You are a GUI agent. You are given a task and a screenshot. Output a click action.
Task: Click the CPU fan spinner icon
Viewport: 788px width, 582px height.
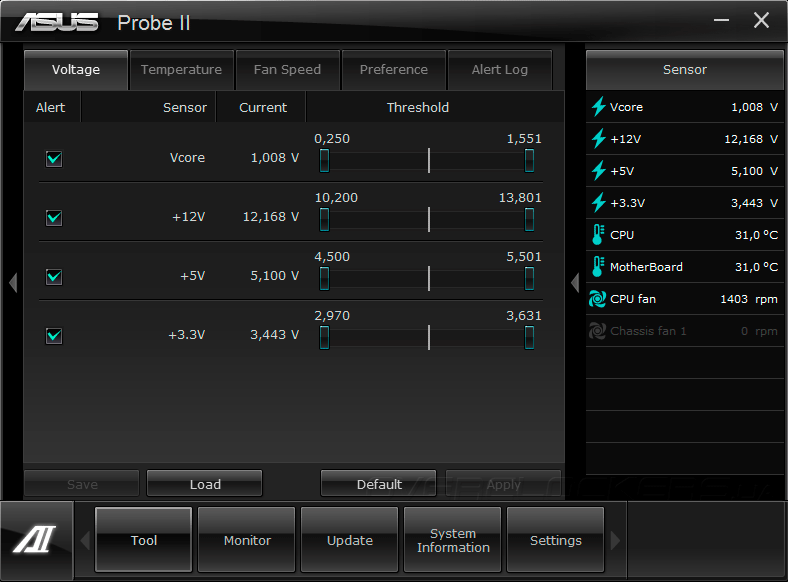[598, 299]
